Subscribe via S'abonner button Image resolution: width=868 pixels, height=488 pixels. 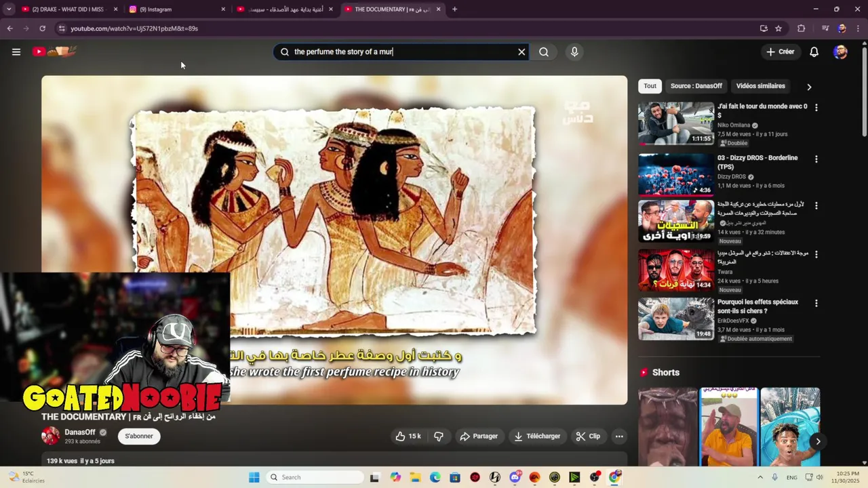(139, 436)
